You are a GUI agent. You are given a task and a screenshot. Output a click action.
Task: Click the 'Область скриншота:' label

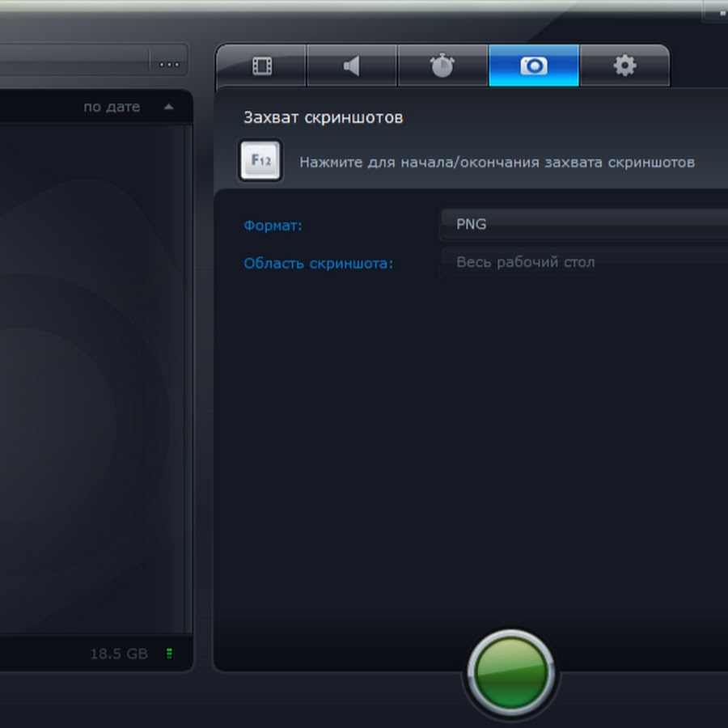tap(318, 264)
